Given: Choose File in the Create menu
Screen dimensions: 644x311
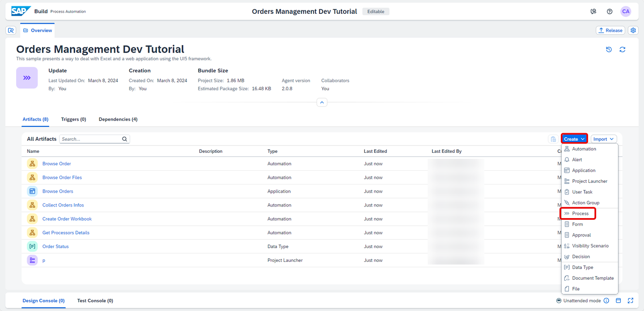Looking at the screenshot, I should [590, 289].
